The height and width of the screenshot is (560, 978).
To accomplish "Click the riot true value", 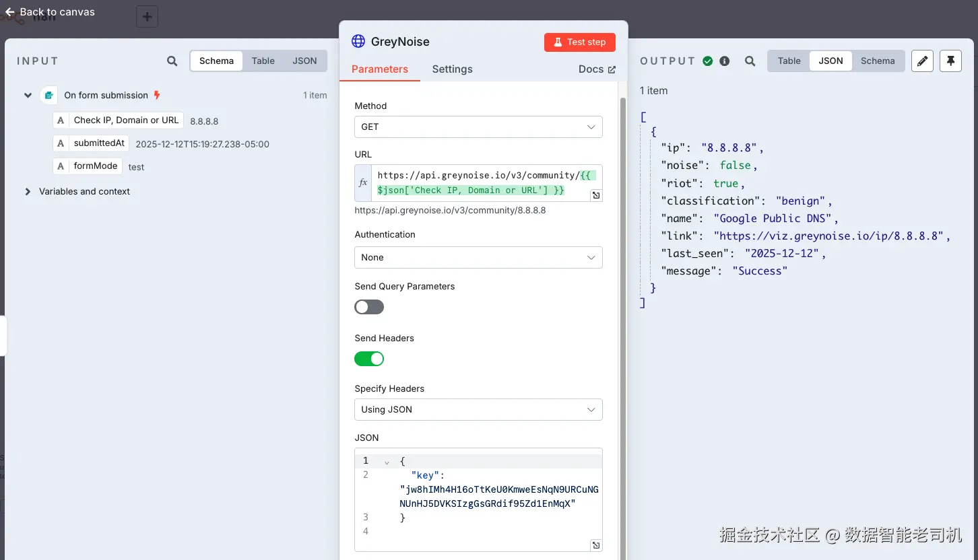I will [x=726, y=184].
